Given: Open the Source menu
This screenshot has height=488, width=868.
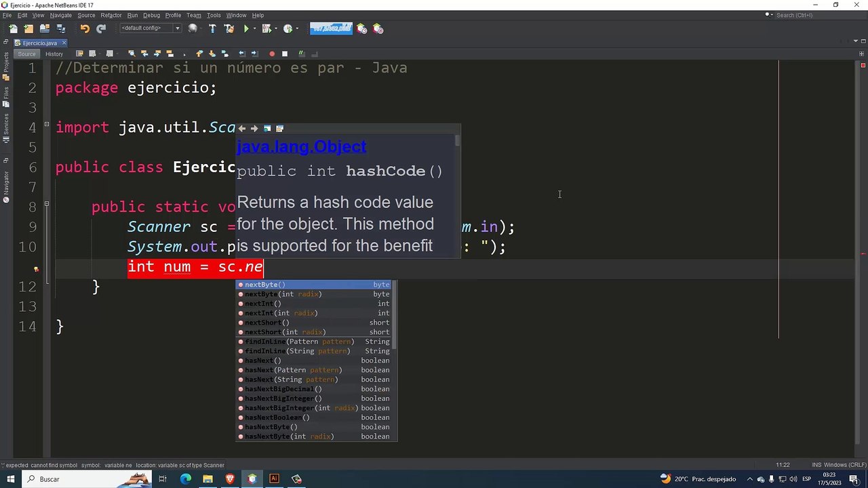Looking at the screenshot, I should [86, 15].
